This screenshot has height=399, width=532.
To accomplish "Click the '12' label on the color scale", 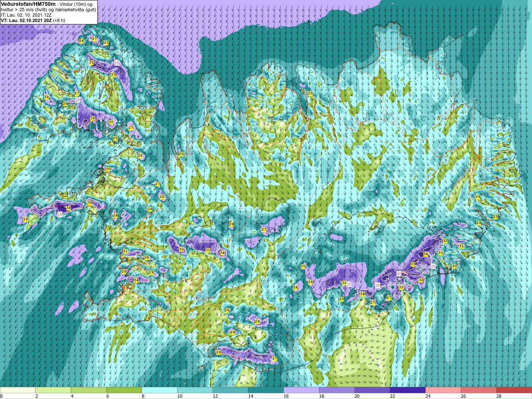I will coord(215,396).
